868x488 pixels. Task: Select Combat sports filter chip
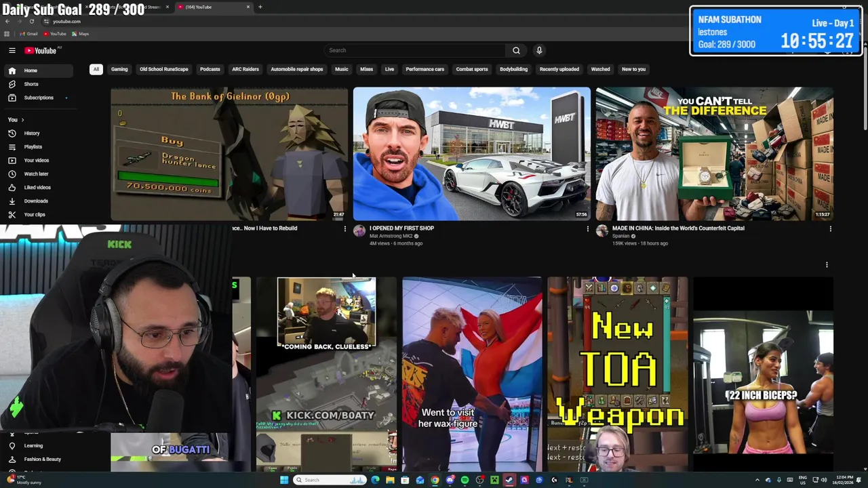[472, 69]
